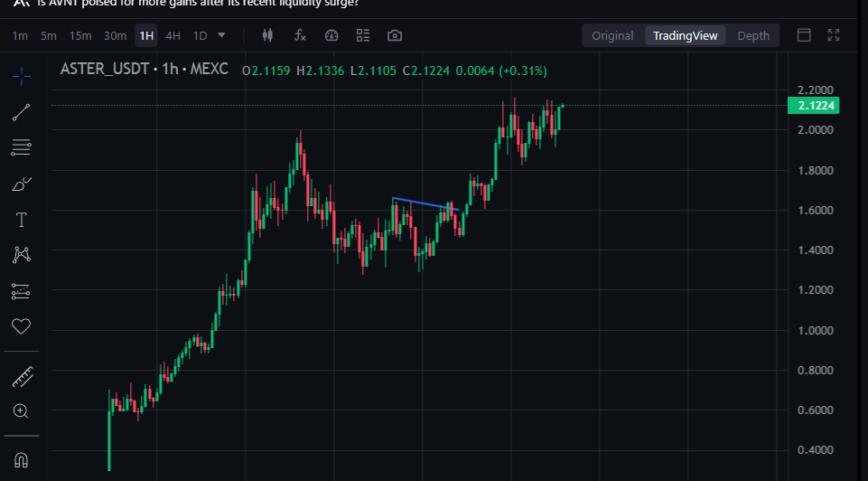Open the Fibonacci retracement tools
The image size is (868, 481).
pos(21,147)
